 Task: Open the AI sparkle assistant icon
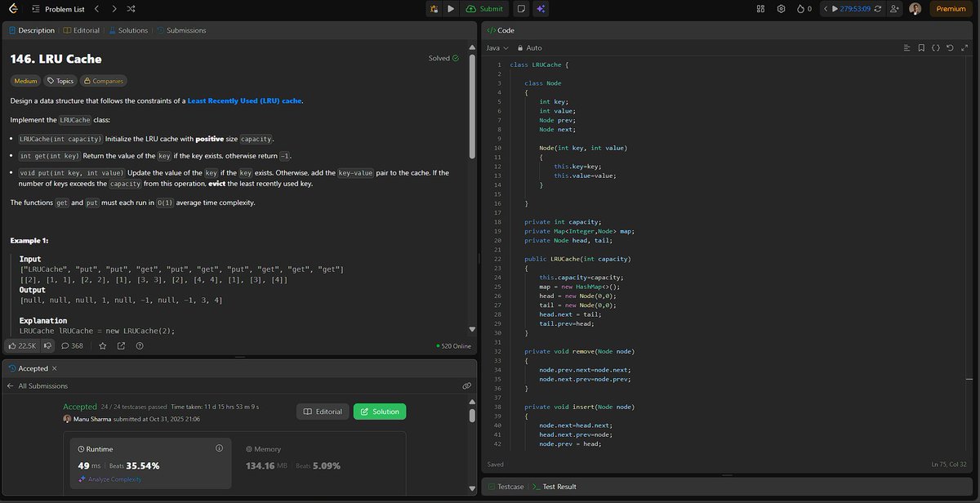pyautogui.click(x=541, y=8)
